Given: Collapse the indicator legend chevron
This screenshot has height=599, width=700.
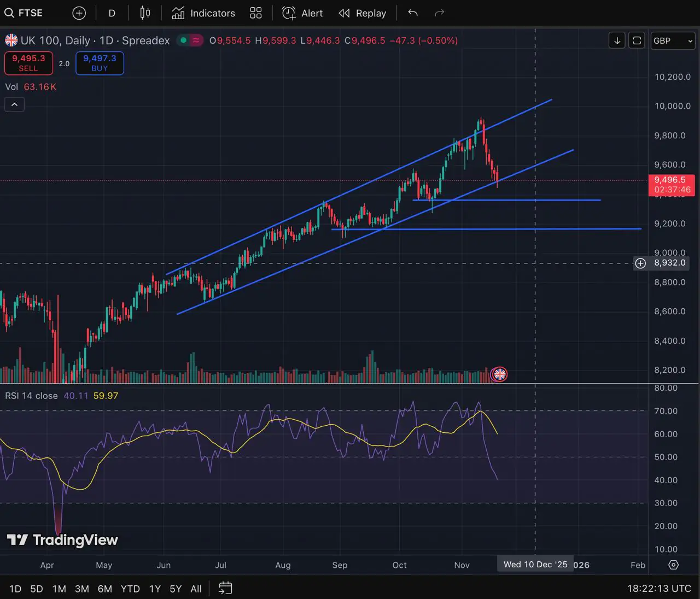Looking at the screenshot, I should pyautogui.click(x=14, y=104).
